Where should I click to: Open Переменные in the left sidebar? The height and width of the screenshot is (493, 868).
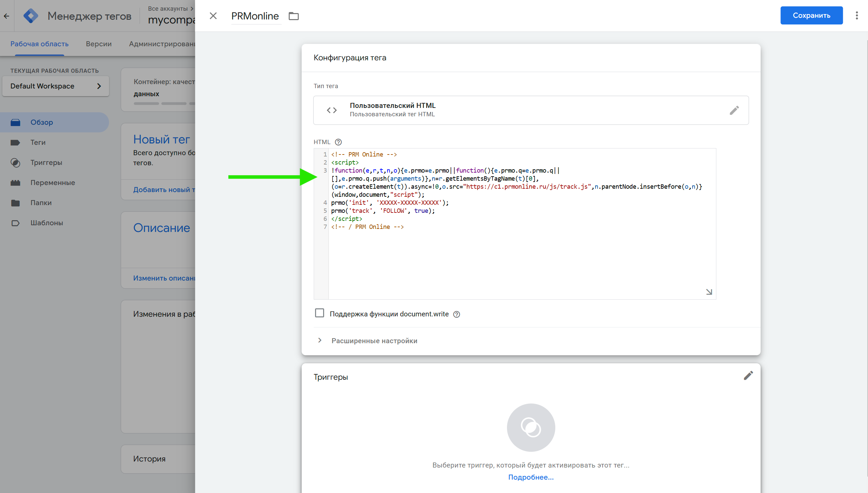coord(53,183)
